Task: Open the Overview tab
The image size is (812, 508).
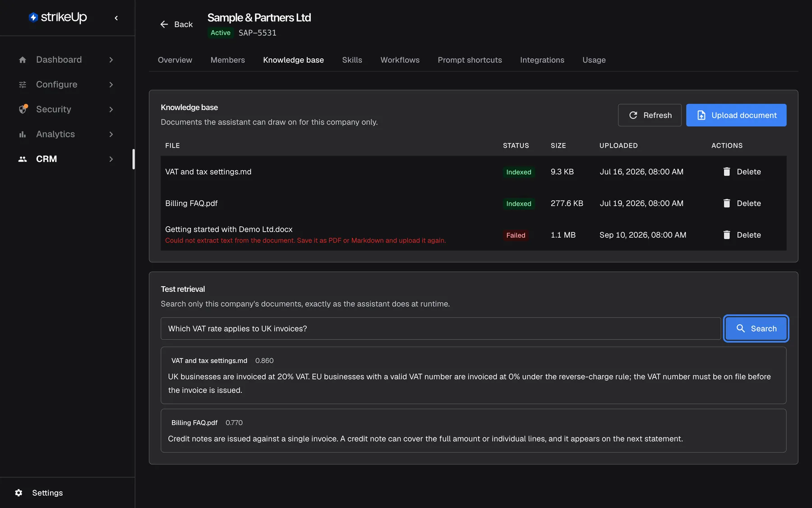Action: coord(175,60)
